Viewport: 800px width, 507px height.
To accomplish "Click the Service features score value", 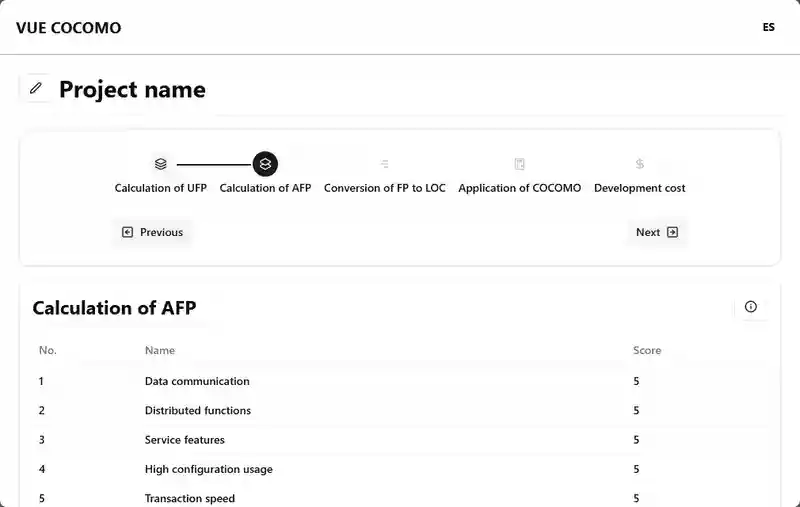I will coord(636,440).
